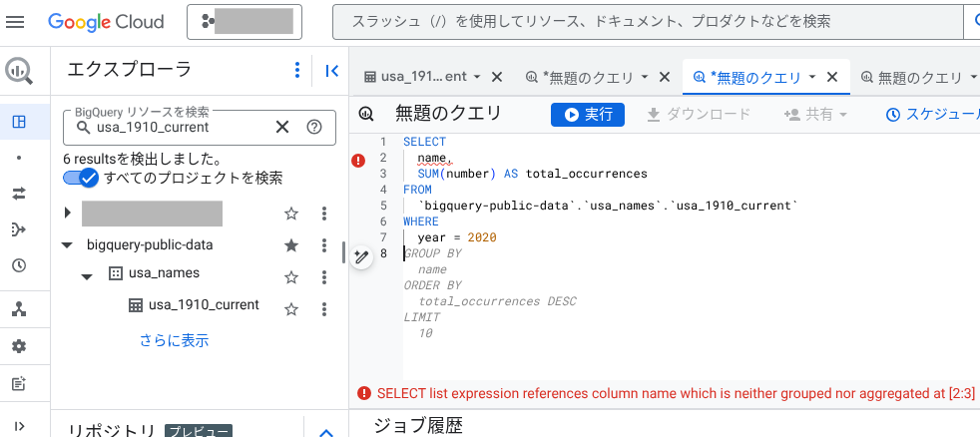This screenshot has height=437, width=980.
Task: Collapse the usa_names dataset node
Action: pos(87,274)
